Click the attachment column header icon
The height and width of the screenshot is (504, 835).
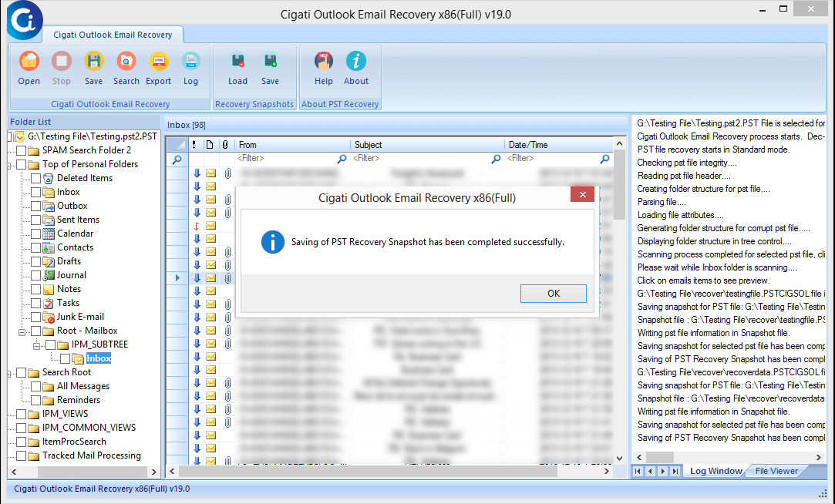(226, 145)
